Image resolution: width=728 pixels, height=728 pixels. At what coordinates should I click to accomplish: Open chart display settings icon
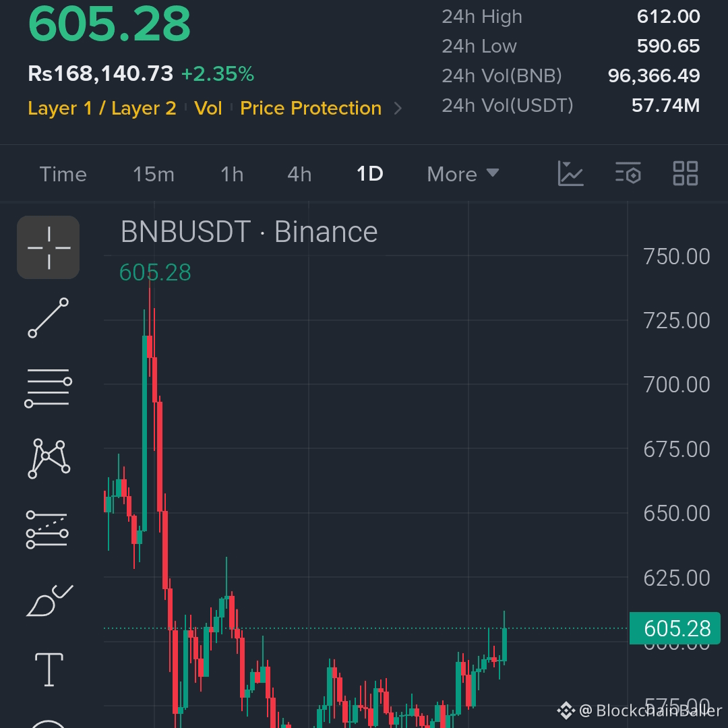pos(628,174)
